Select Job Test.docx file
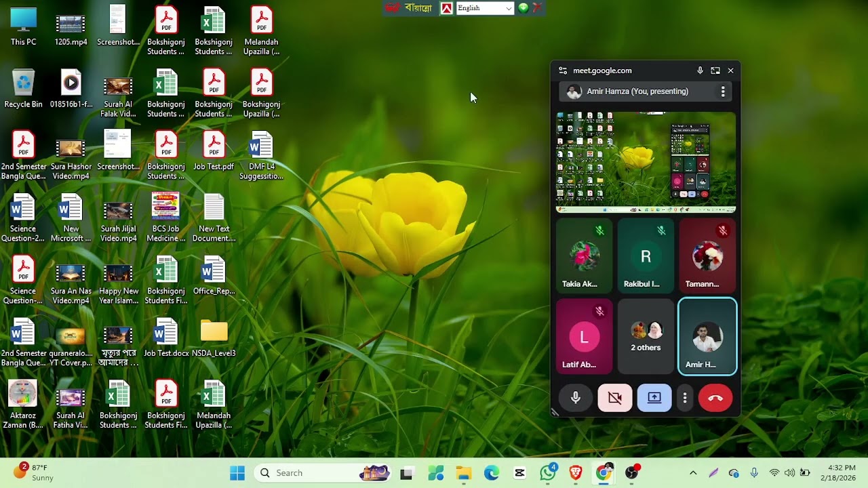This screenshot has height=488, width=868. (x=165, y=338)
